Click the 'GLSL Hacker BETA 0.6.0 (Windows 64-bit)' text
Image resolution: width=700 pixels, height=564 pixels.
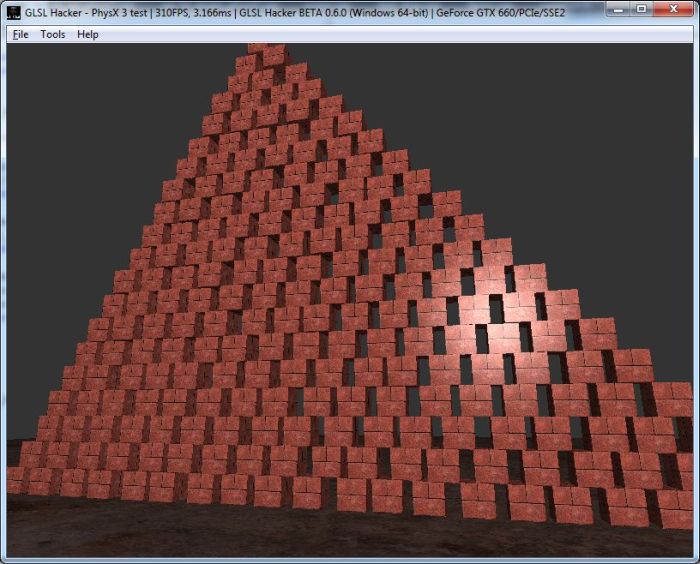tap(333, 13)
